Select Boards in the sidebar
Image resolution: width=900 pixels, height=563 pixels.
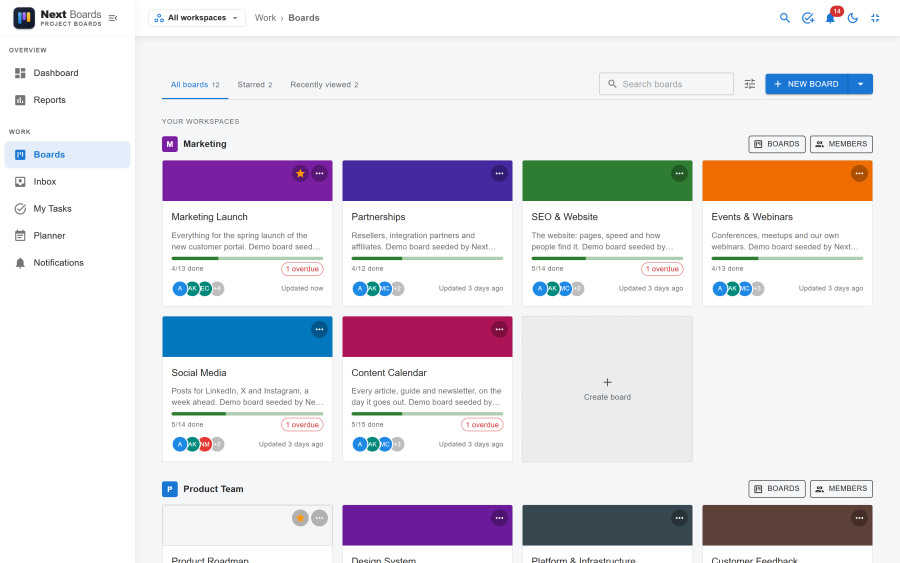[x=68, y=154]
